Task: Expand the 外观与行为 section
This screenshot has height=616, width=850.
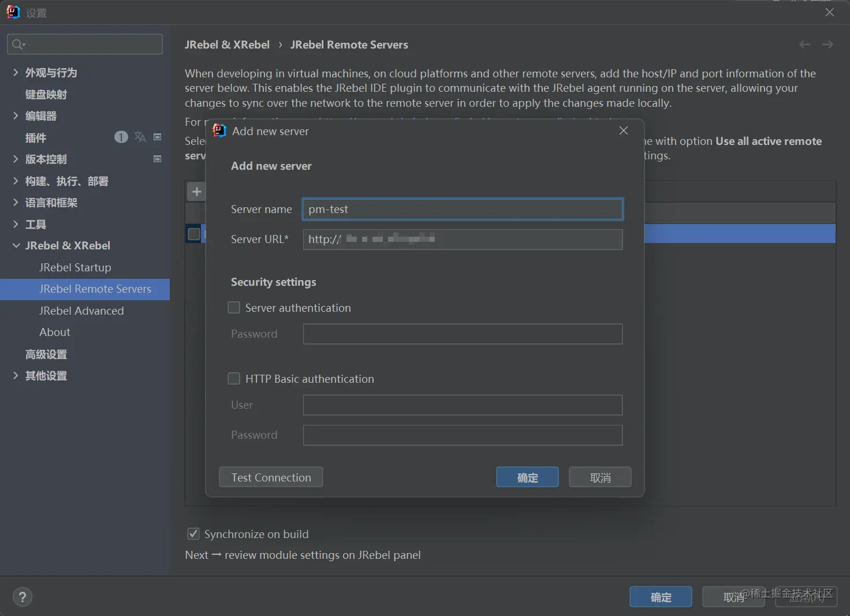Action: (x=16, y=72)
